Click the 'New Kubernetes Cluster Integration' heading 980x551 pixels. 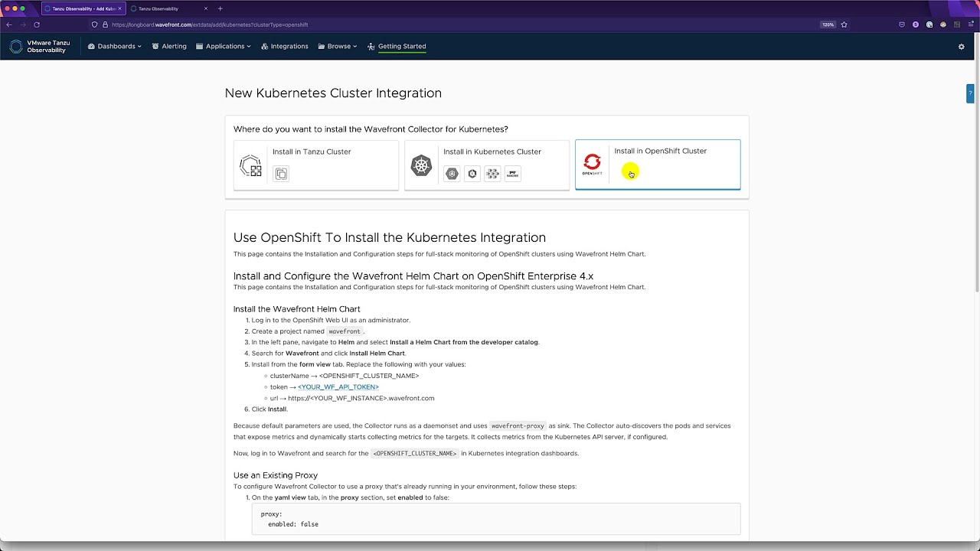click(333, 93)
